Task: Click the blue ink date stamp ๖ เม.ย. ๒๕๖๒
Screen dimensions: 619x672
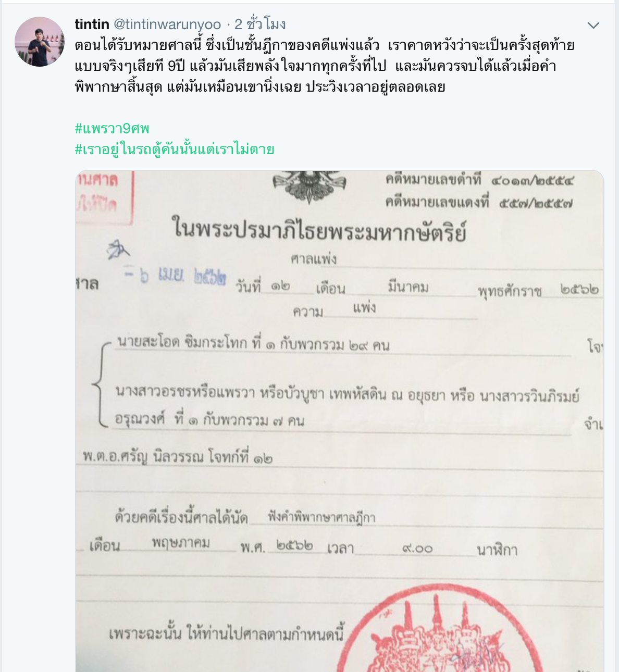Action: 176,276
